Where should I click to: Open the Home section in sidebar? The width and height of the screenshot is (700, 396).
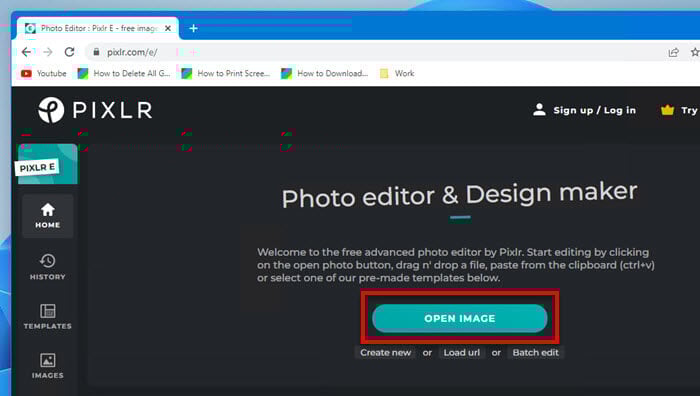click(48, 216)
